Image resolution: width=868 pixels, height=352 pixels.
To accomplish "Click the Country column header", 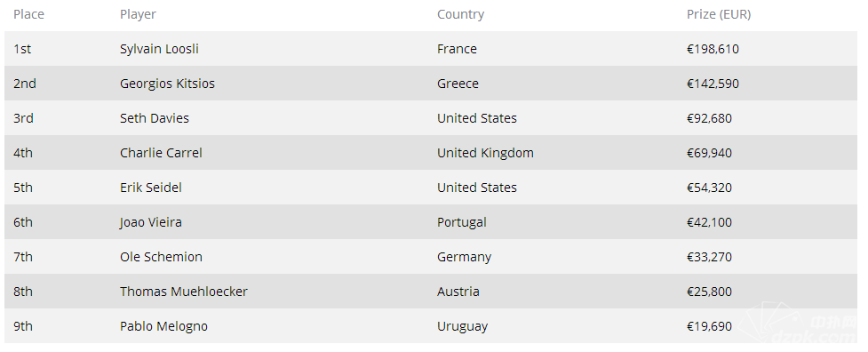I will pos(460,14).
